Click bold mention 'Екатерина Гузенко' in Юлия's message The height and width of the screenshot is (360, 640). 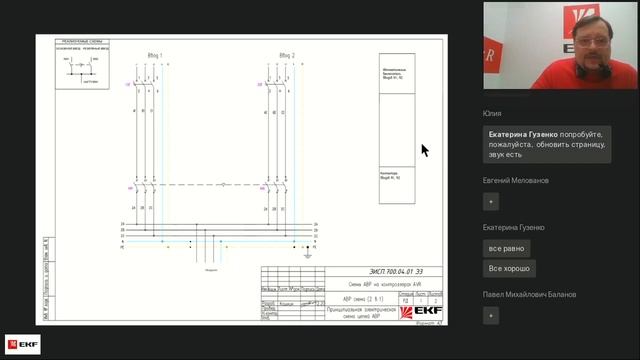523,134
